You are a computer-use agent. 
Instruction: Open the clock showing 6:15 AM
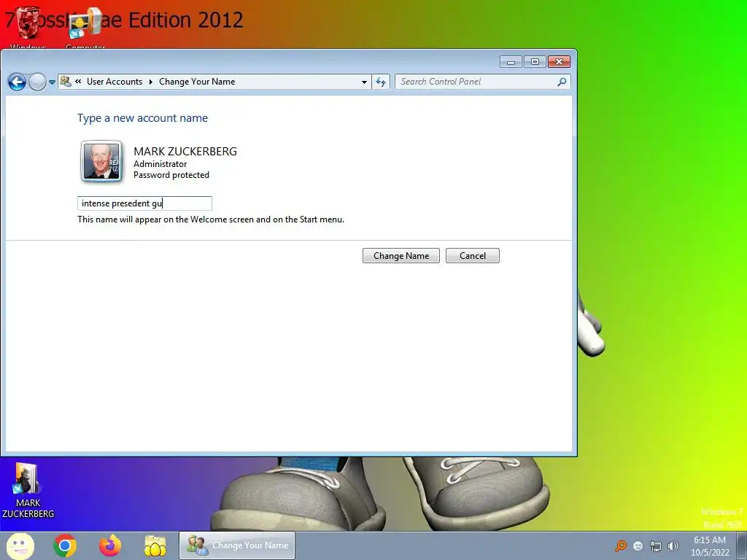point(710,545)
